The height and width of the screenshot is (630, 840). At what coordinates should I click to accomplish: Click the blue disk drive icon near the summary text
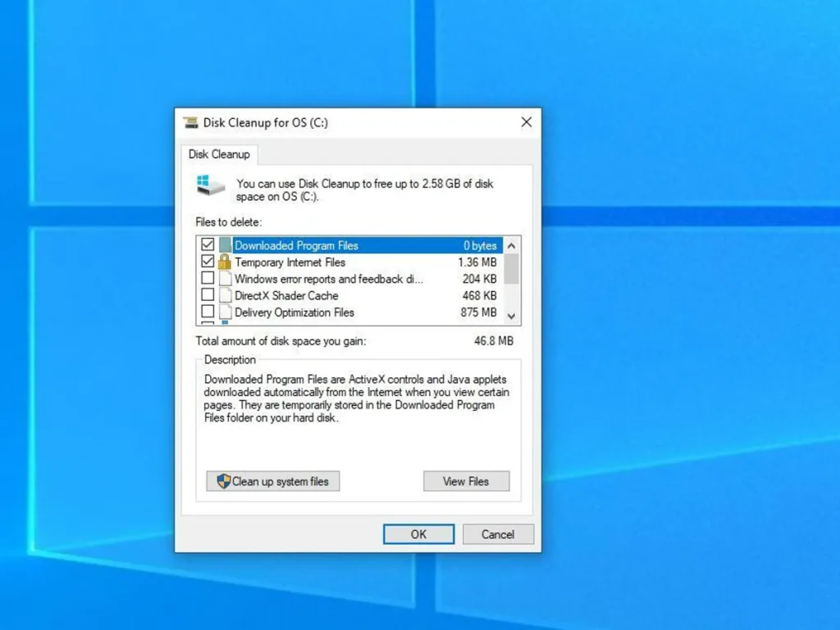point(210,185)
